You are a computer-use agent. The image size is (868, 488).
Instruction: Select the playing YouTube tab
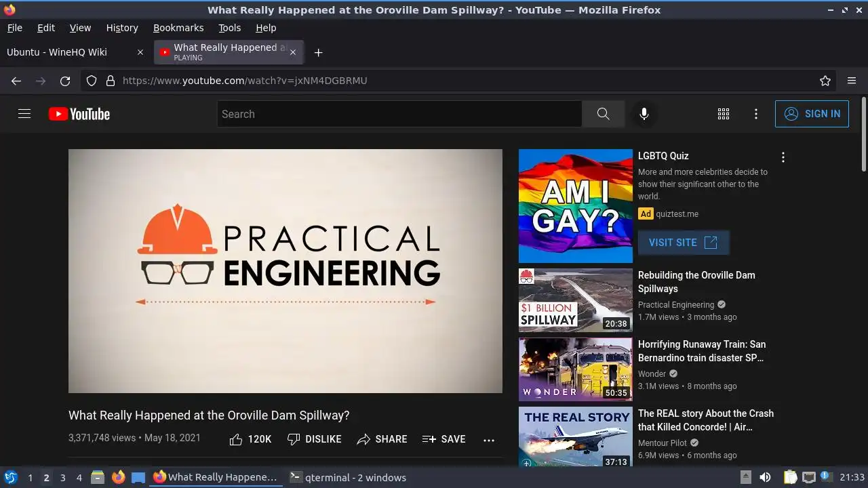[229, 52]
